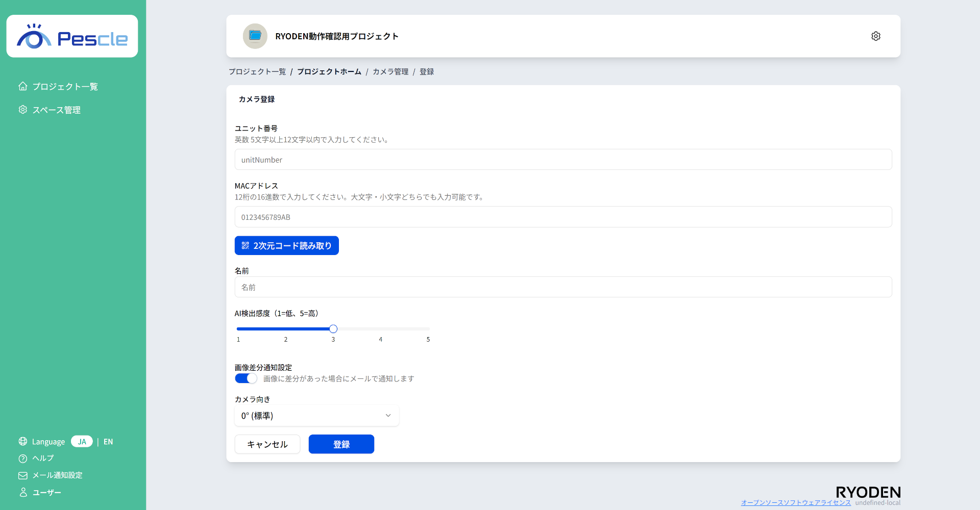The width and height of the screenshot is (980, 510).
Task: Click the Pescle logo
Action: click(72, 36)
